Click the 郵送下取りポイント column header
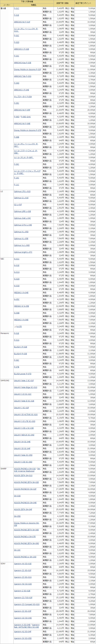Viewport: 96px width, 644px height. (x=85, y=4)
